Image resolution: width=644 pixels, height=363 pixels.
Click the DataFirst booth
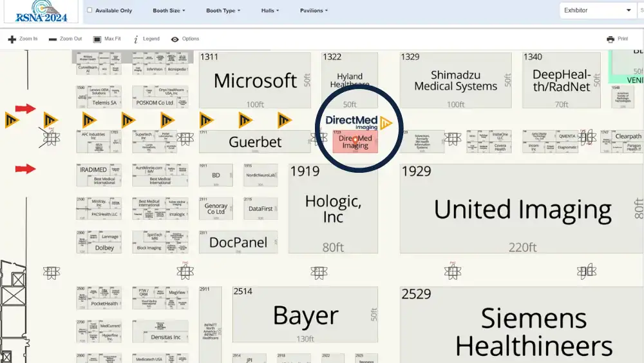(x=260, y=208)
